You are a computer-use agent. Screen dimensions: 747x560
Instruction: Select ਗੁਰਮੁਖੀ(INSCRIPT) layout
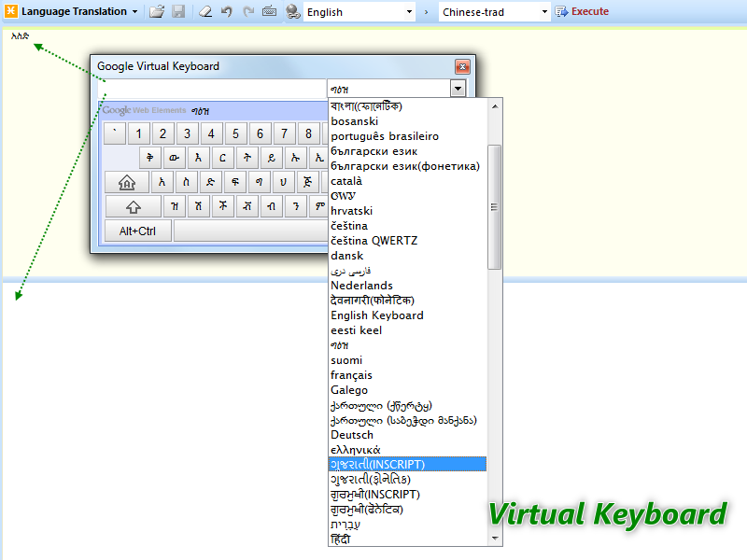(x=407, y=495)
